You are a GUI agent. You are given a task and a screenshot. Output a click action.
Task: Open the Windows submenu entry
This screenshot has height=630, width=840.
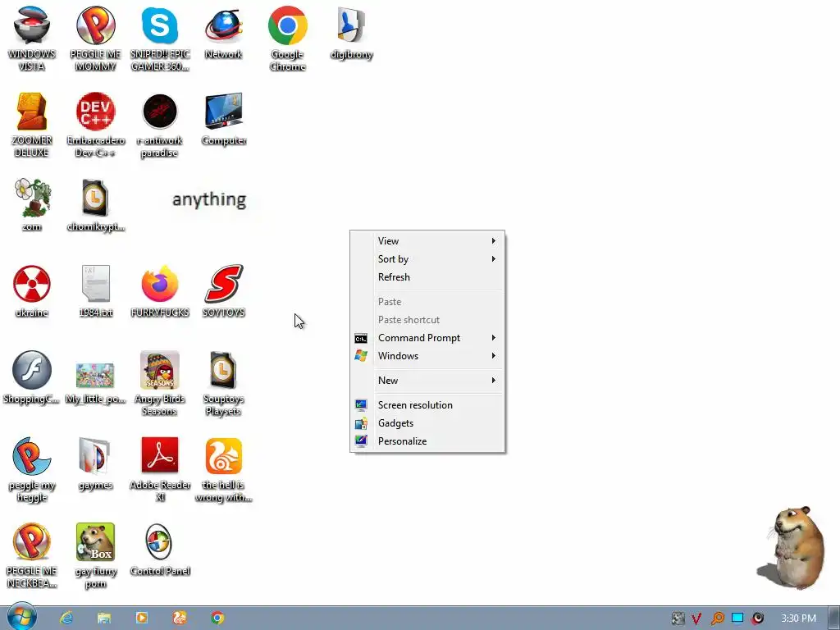point(427,356)
